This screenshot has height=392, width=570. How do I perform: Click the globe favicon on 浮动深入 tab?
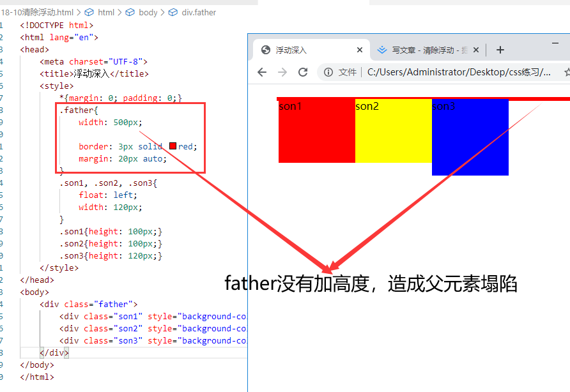[x=266, y=50]
